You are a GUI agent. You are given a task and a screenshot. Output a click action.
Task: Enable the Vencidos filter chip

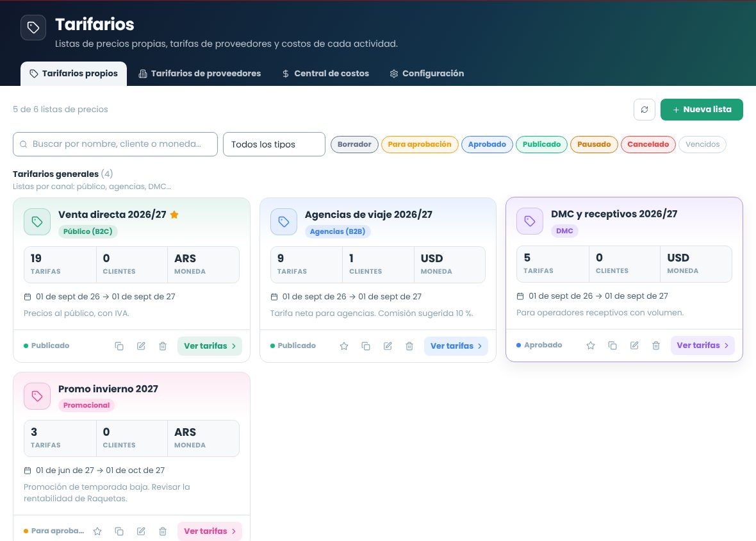coord(702,144)
